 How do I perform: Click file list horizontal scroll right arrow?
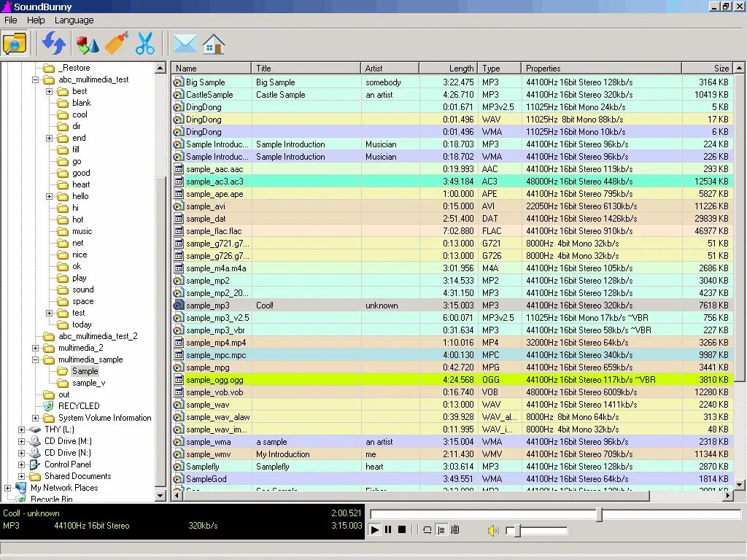tap(728, 496)
